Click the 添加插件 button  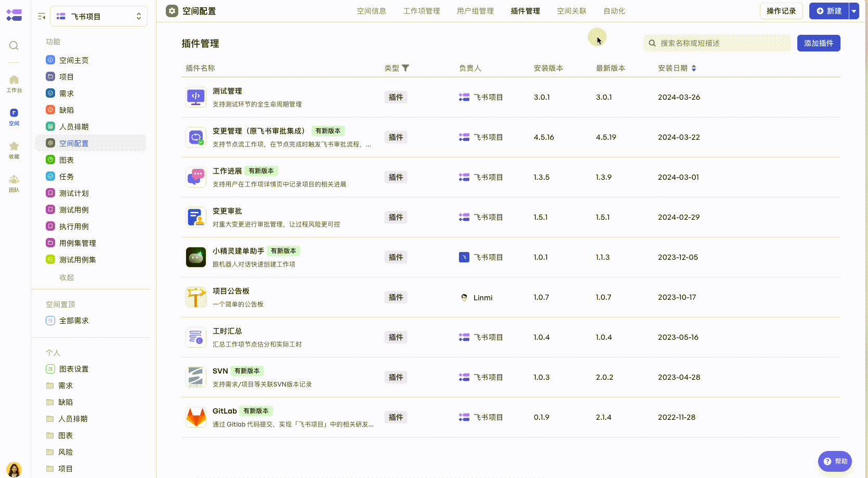(x=819, y=43)
